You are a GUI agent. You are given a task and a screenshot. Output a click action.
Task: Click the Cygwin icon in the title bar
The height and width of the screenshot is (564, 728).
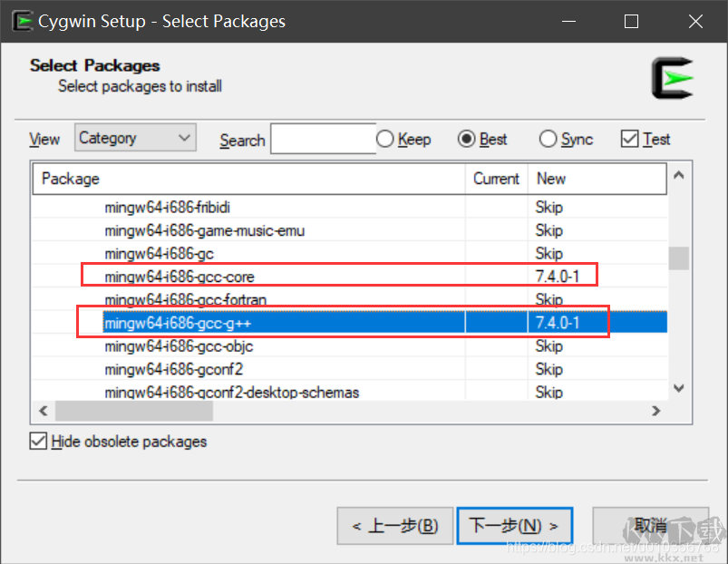[x=22, y=20]
